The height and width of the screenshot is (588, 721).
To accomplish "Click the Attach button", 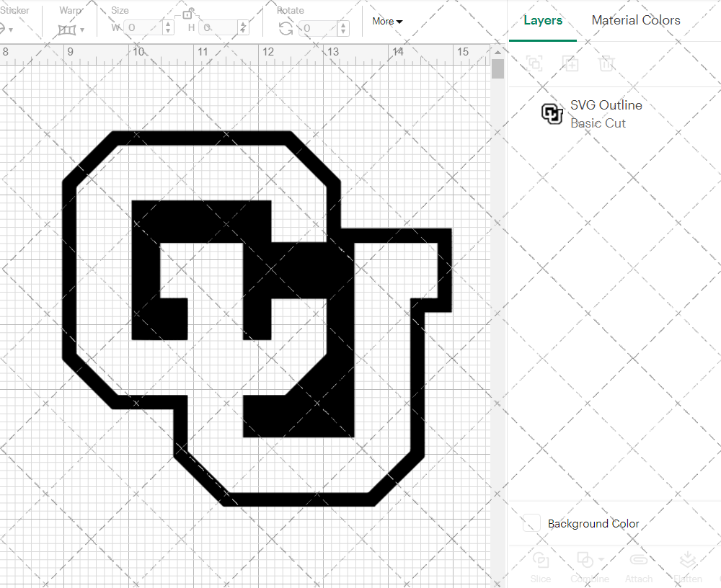I will [639, 568].
